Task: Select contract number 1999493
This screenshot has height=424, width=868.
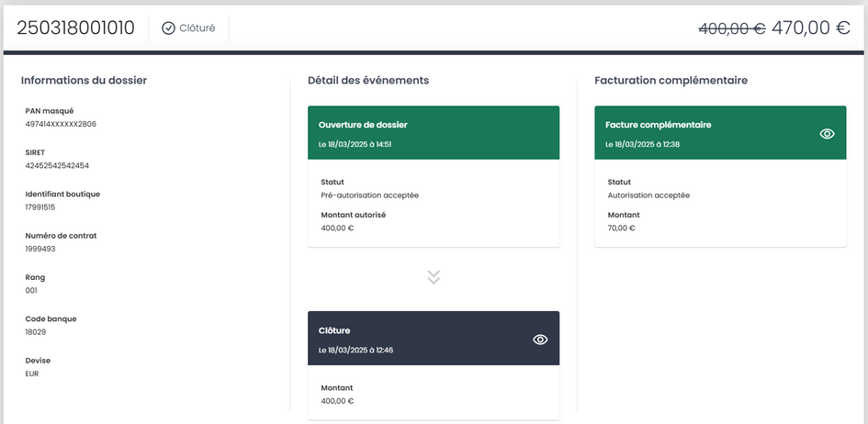Action: (40, 249)
